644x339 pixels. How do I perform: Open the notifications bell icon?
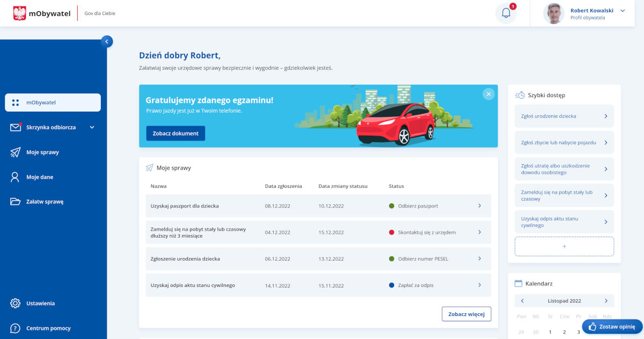(506, 13)
